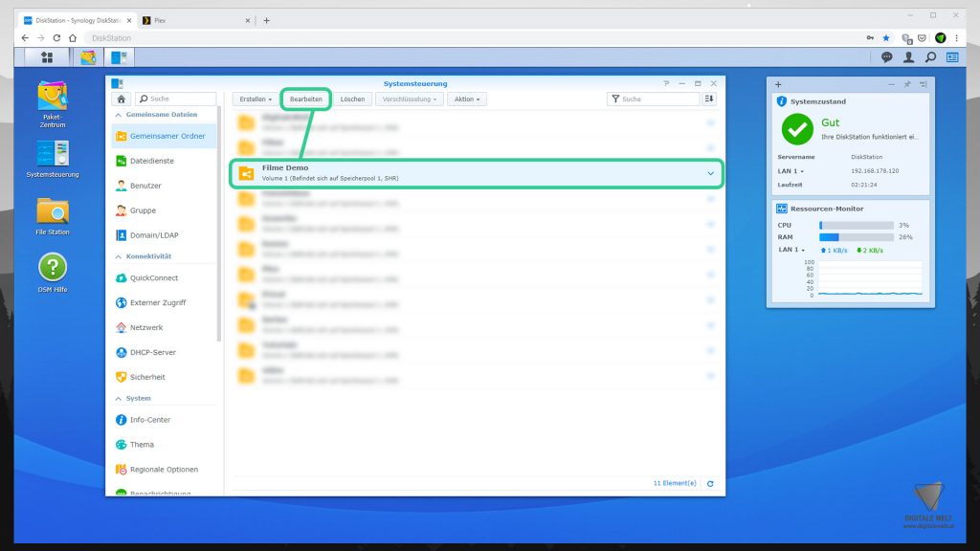Viewport: 980px width, 551px height.
Task: Reload the browser page
Action: pyautogui.click(x=56, y=38)
